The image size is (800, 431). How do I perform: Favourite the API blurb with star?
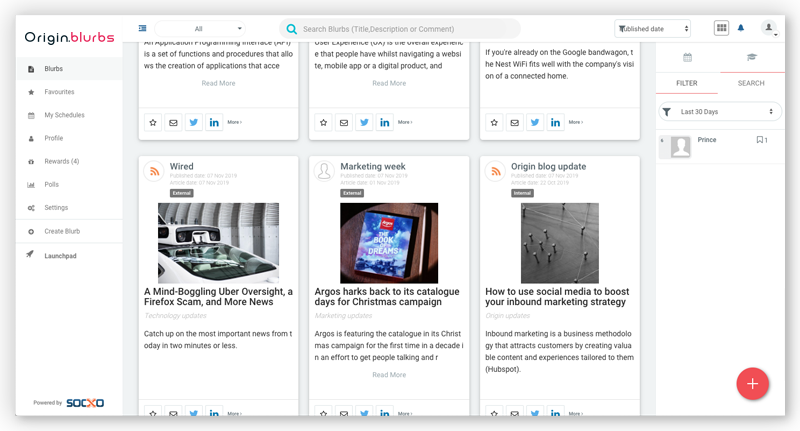click(x=153, y=122)
